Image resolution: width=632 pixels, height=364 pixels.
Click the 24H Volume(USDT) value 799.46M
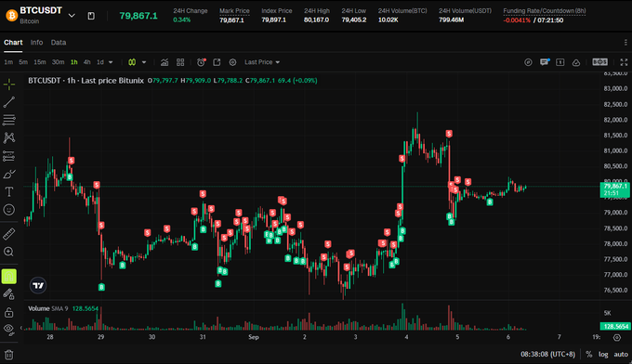451,19
